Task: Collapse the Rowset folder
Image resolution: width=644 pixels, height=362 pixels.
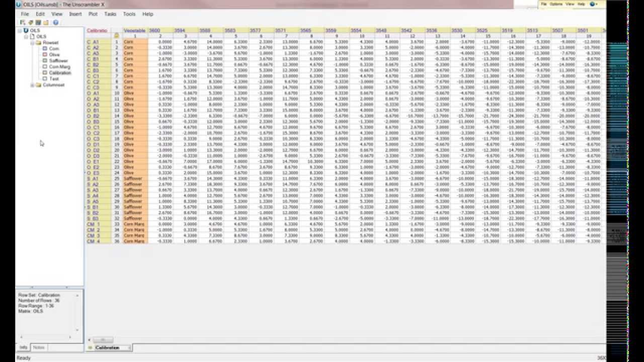Action: point(32,43)
